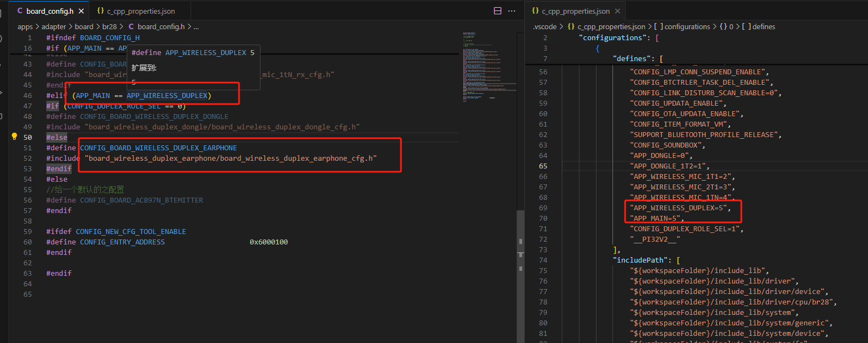Place cursor on '#ifdef CONFIG_NEW_CFG_TOOL_ENABLE'

[x=116, y=232]
